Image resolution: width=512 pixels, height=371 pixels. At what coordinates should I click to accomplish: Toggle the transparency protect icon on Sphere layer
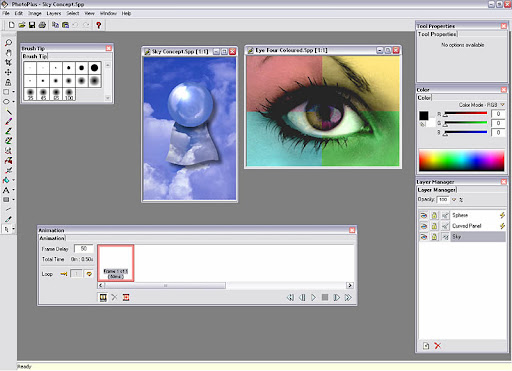tap(445, 215)
